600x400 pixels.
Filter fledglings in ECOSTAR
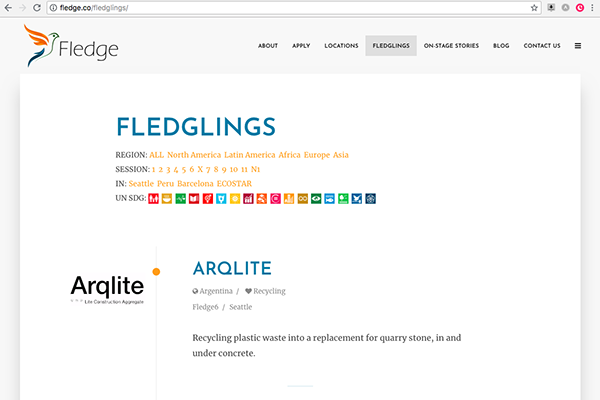[x=234, y=184]
